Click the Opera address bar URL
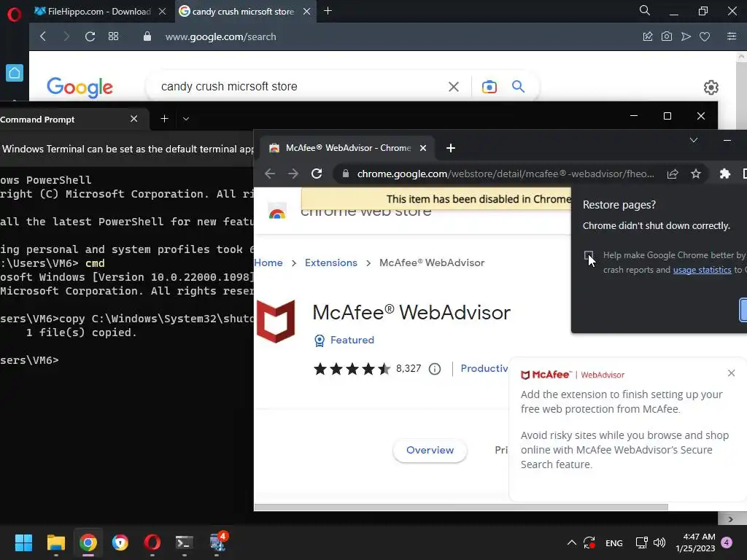Viewport: 747px width, 560px height. click(220, 36)
